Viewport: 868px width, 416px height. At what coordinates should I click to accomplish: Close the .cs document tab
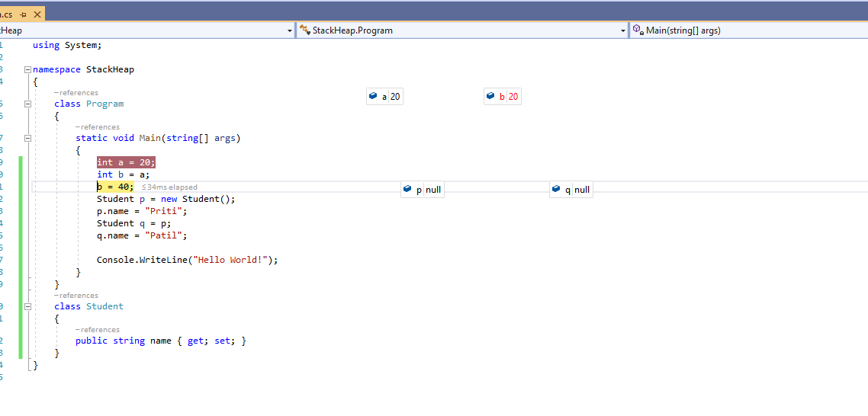click(37, 15)
